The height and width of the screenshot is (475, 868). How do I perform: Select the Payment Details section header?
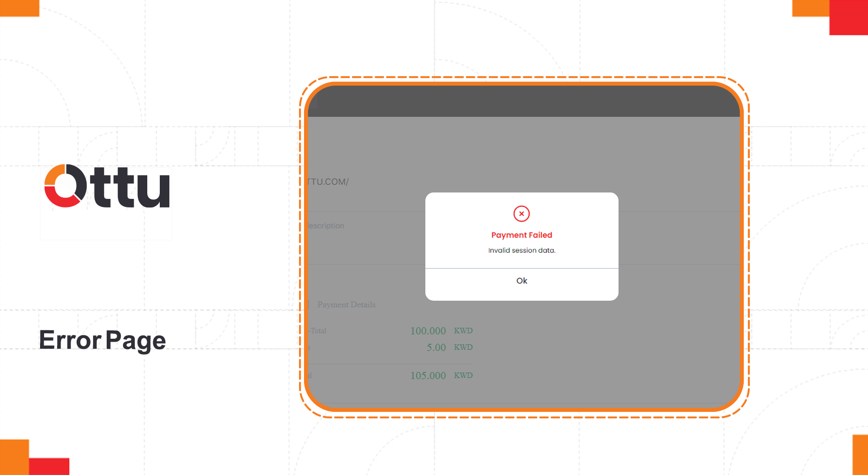tap(347, 304)
